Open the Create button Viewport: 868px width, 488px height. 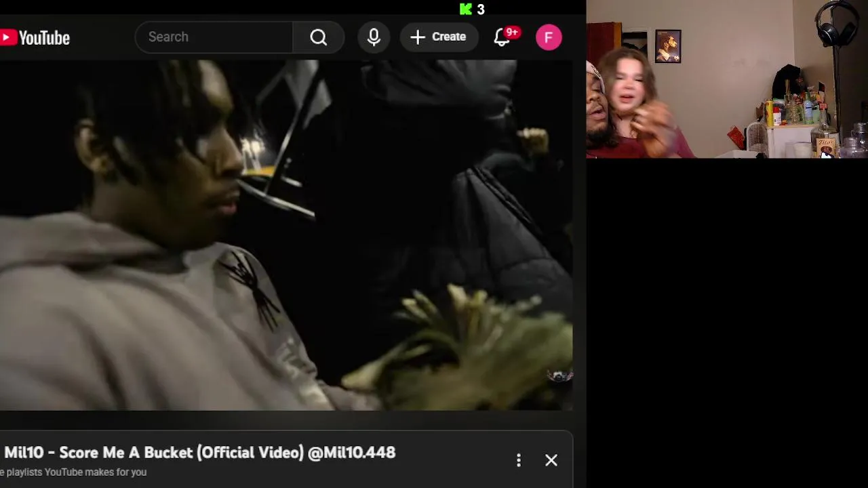[439, 37]
